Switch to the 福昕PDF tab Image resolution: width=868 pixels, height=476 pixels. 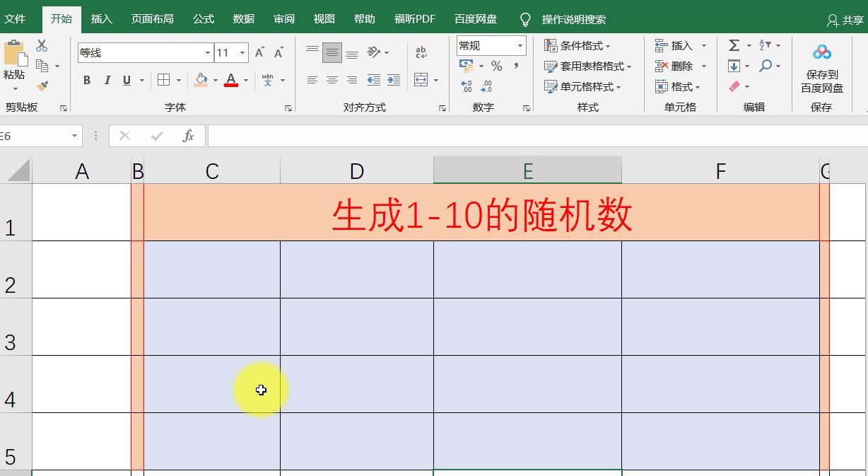(x=415, y=19)
